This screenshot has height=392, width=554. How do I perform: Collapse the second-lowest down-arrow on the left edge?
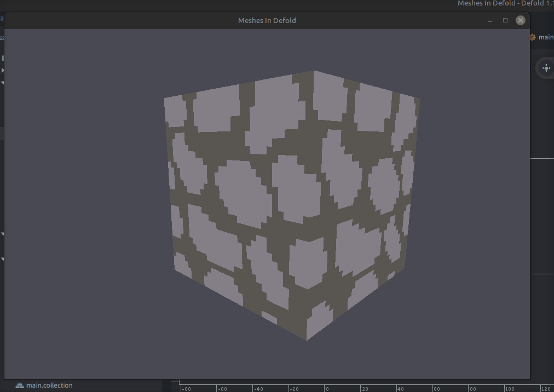pyautogui.click(x=2, y=234)
